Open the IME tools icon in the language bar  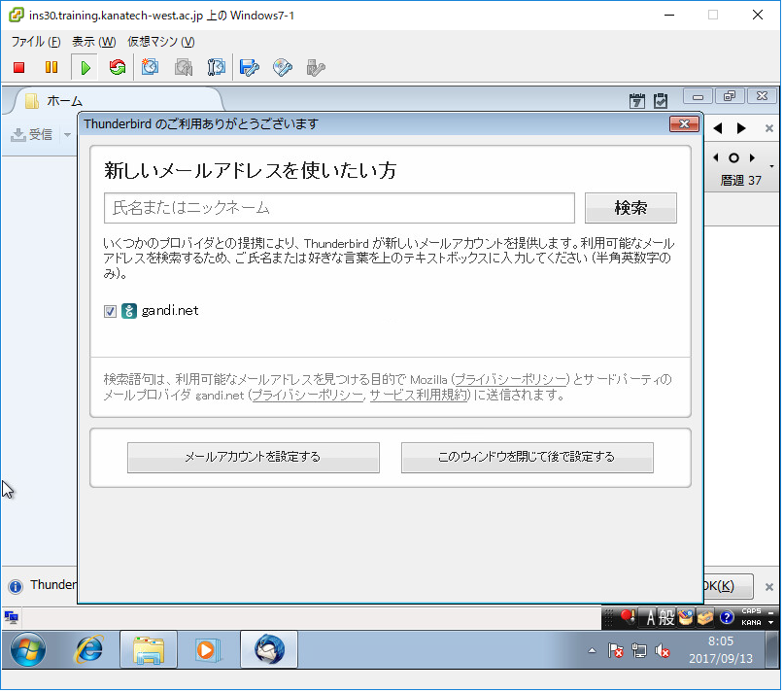pos(705,618)
